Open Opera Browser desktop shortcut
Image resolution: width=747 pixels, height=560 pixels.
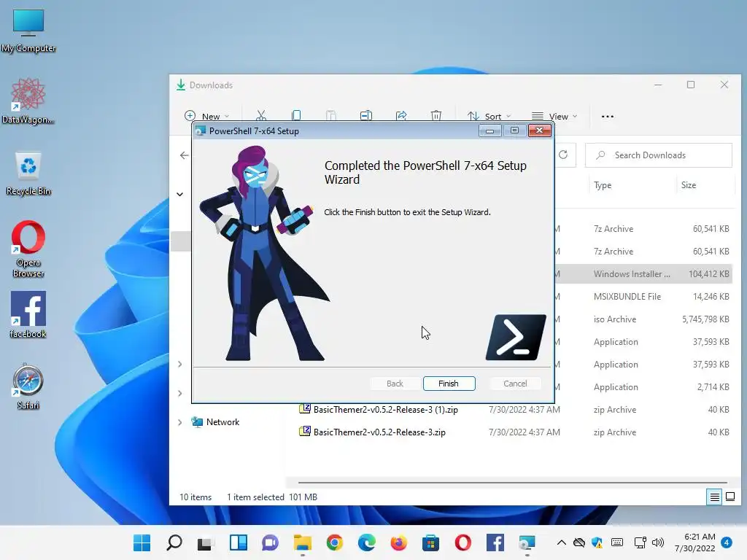click(x=28, y=249)
